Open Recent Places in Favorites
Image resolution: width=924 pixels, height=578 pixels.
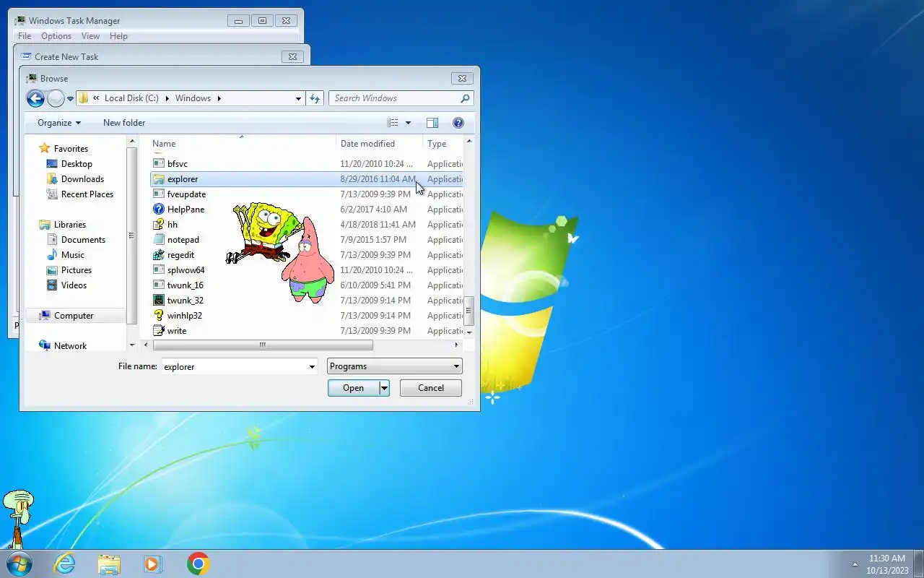[87, 194]
